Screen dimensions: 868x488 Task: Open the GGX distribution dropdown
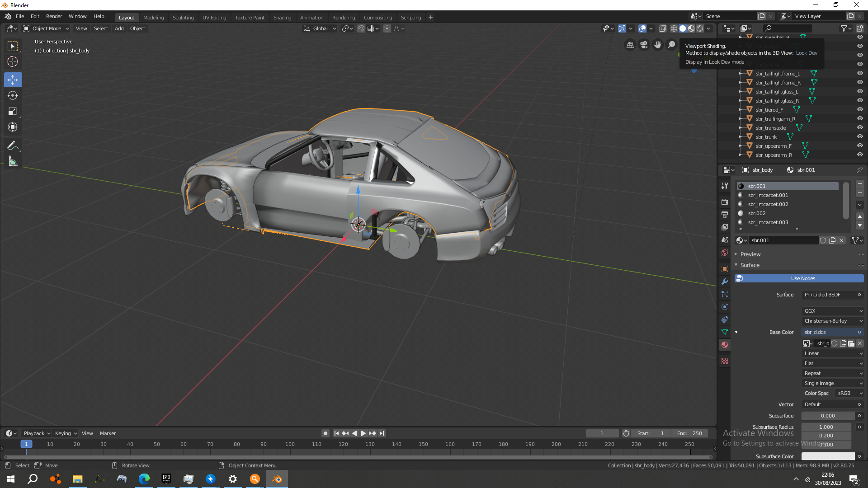point(833,311)
